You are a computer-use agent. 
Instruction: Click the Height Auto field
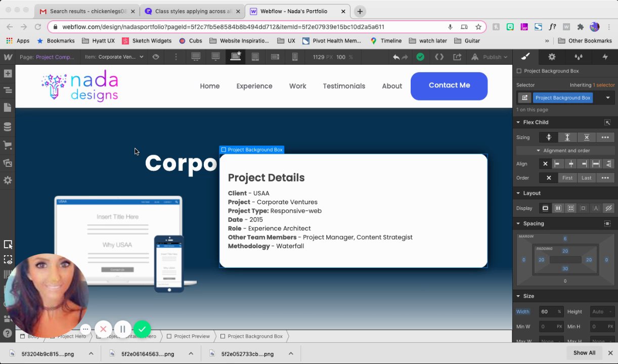(x=602, y=312)
